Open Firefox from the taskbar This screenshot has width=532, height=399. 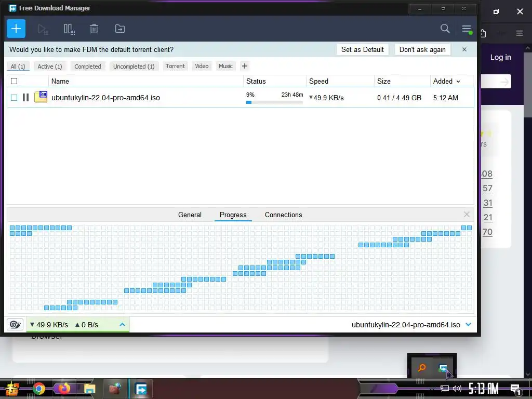(x=64, y=389)
